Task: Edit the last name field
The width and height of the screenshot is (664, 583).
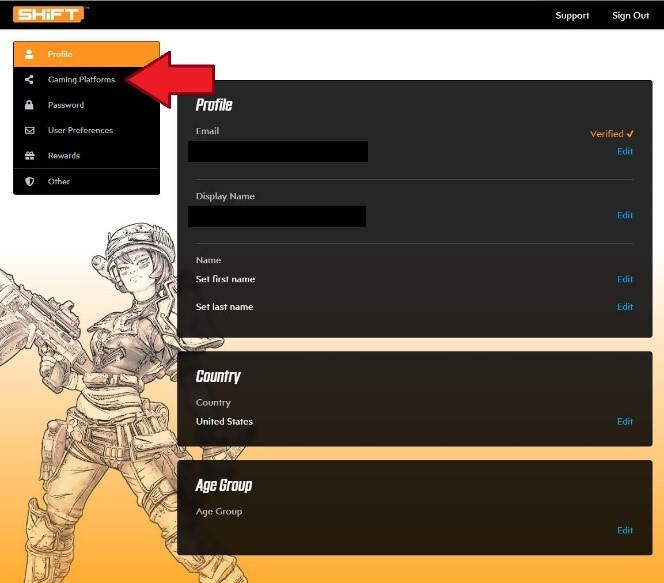Action: pyautogui.click(x=625, y=307)
